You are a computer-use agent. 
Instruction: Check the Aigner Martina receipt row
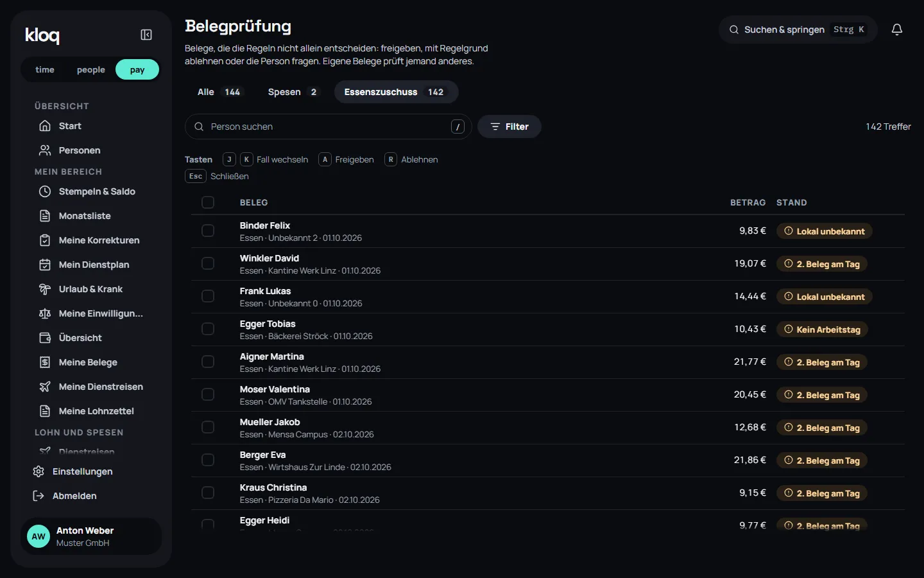pos(208,362)
